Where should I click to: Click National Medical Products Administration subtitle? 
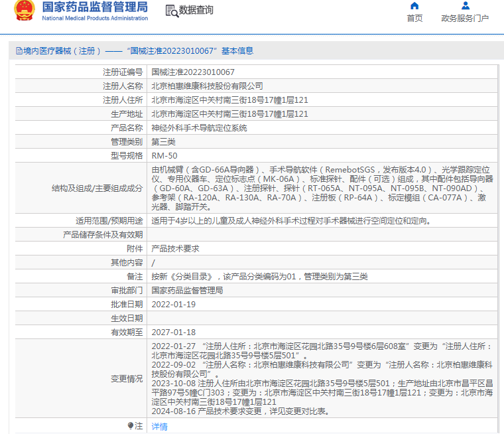tap(95, 19)
